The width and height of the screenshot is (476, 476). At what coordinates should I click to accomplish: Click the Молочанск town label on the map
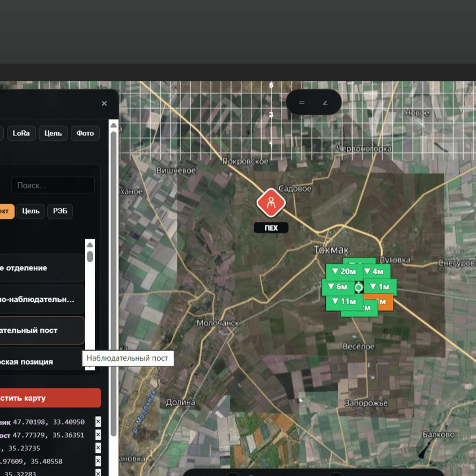click(218, 323)
